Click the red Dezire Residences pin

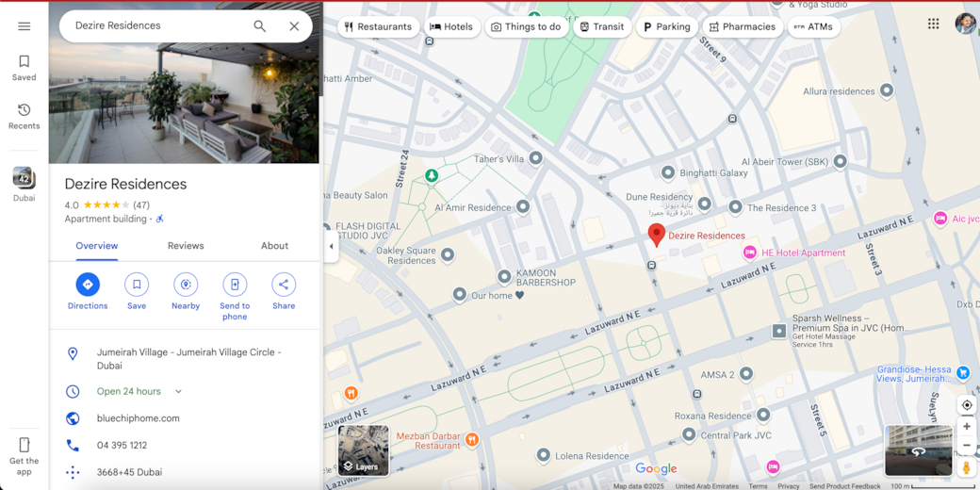click(656, 235)
